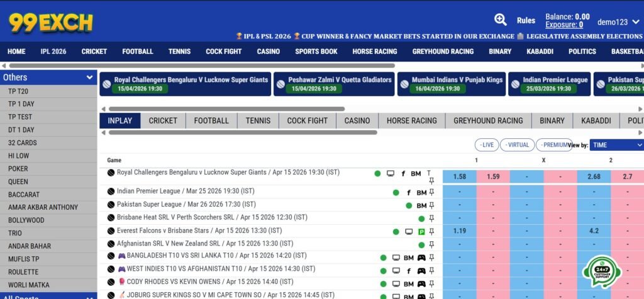Open gamepad icon in West Indies T10 VS Afghanistan row
The image size is (644, 299).
(x=421, y=271)
